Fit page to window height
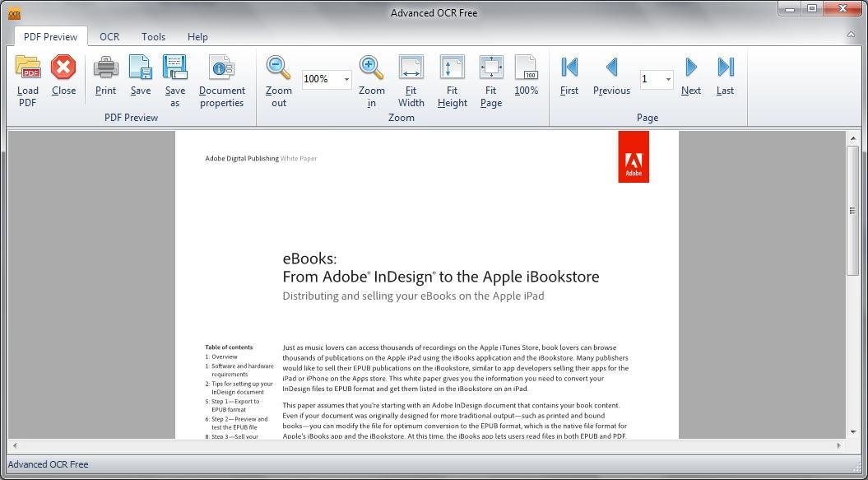Screen dimensions: 868x480 click(451, 79)
